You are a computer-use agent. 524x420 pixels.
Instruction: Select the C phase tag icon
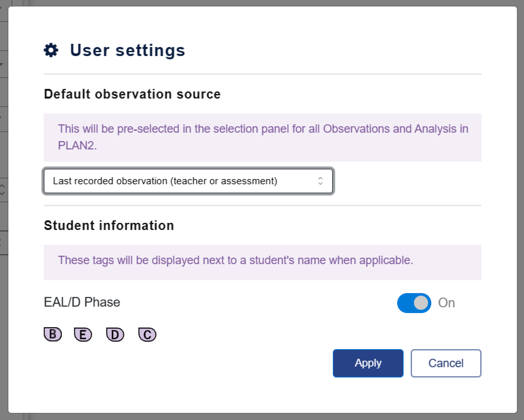click(147, 335)
